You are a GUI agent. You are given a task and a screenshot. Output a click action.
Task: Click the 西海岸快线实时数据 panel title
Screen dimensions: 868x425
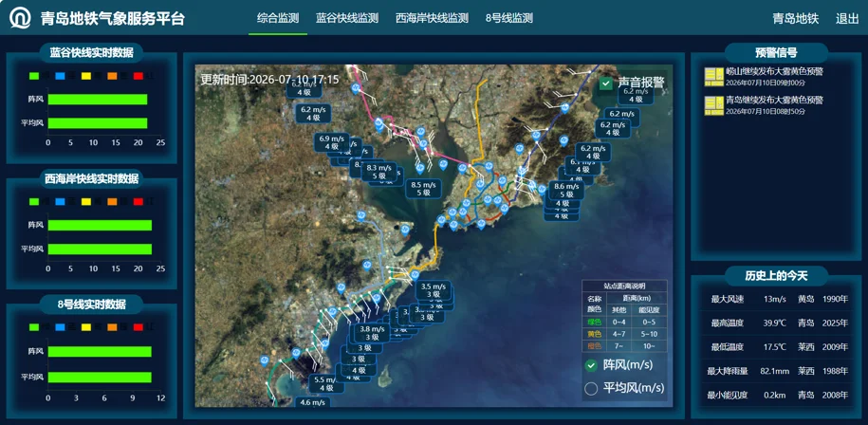pos(91,178)
